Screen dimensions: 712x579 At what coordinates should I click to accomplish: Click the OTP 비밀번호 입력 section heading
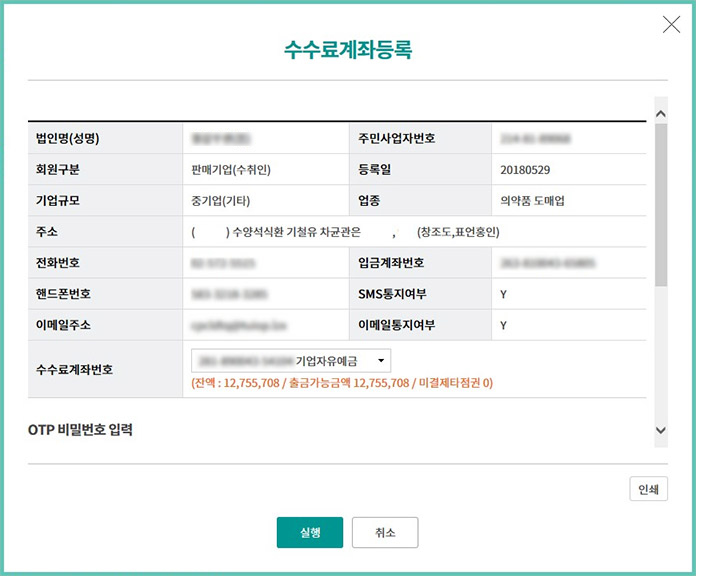tap(80, 430)
